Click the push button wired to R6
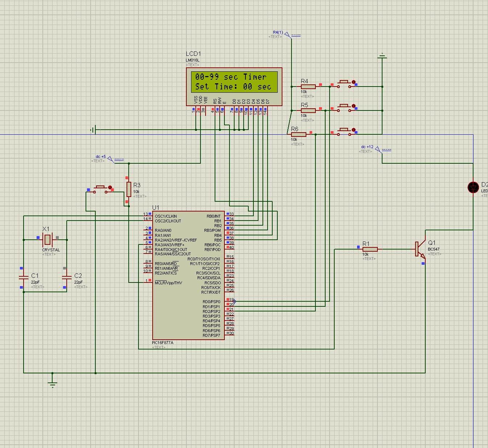Viewport: 488px width, 448px height. [344, 132]
